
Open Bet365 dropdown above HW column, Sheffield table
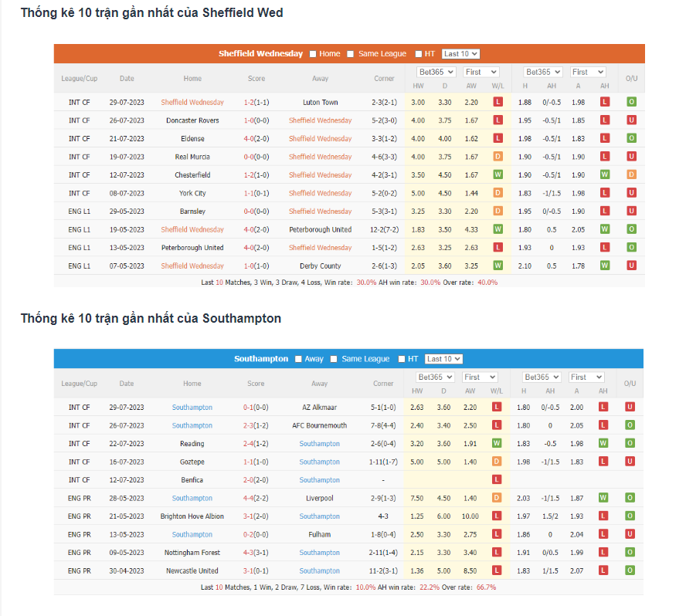pyautogui.click(x=436, y=72)
